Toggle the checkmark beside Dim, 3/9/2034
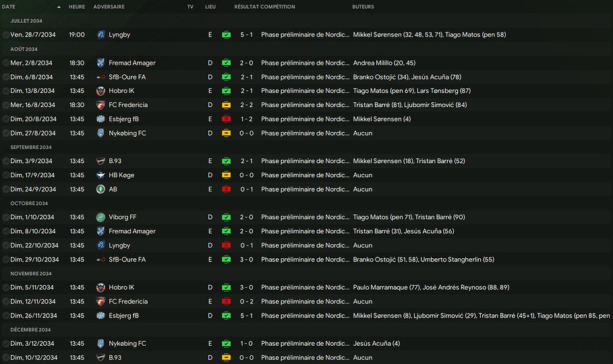Screen dimensions: 613x364 5,161
